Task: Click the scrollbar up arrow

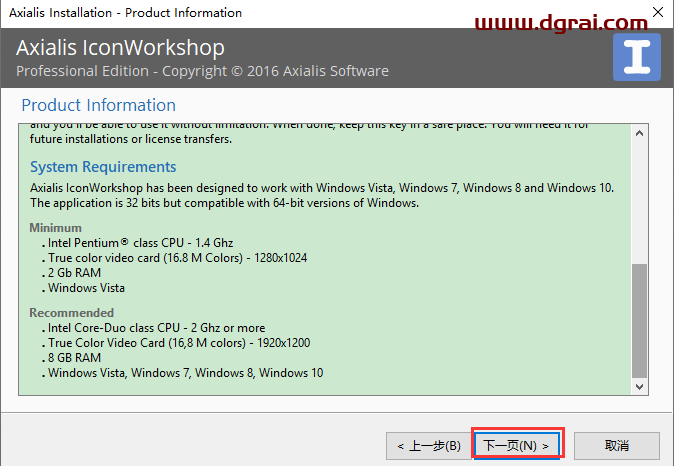Action: [639, 133]
